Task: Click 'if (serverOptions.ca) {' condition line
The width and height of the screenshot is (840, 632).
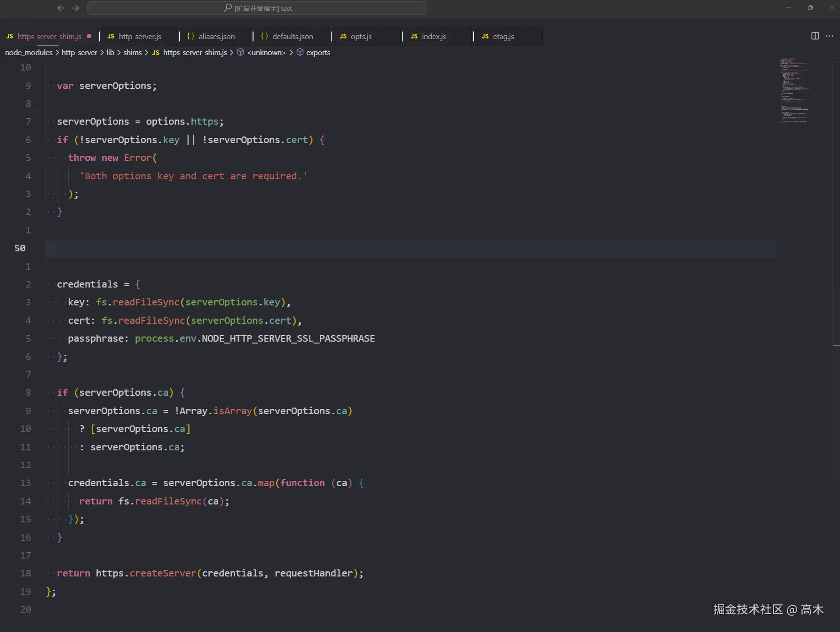Action: 121,392
